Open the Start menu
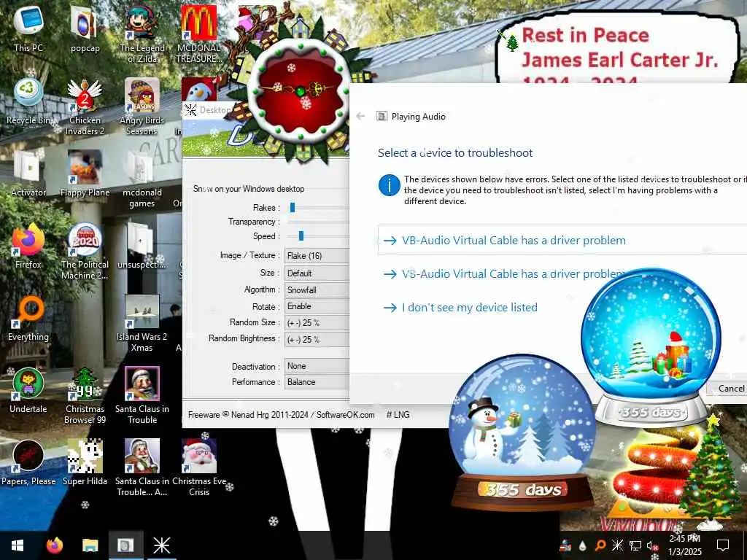Image resolution: width=747 pixels, height=560 pixels. 18,545
